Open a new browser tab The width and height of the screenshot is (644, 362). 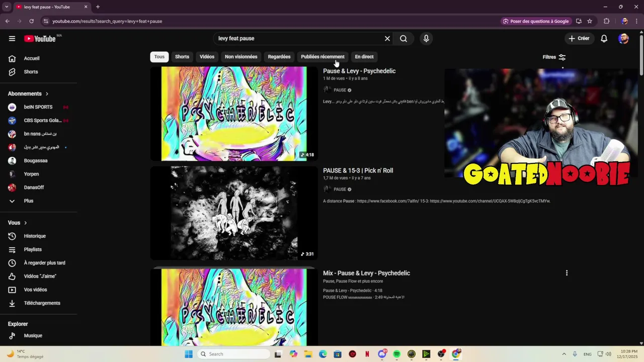98,7
